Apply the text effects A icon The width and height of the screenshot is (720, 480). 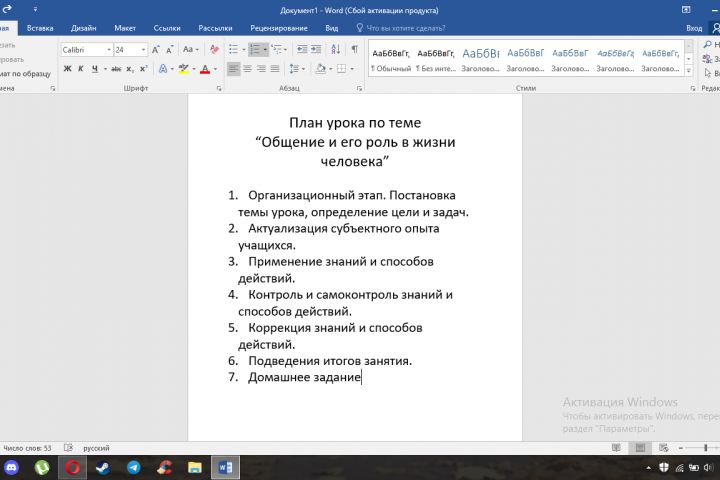coord(163,69)
